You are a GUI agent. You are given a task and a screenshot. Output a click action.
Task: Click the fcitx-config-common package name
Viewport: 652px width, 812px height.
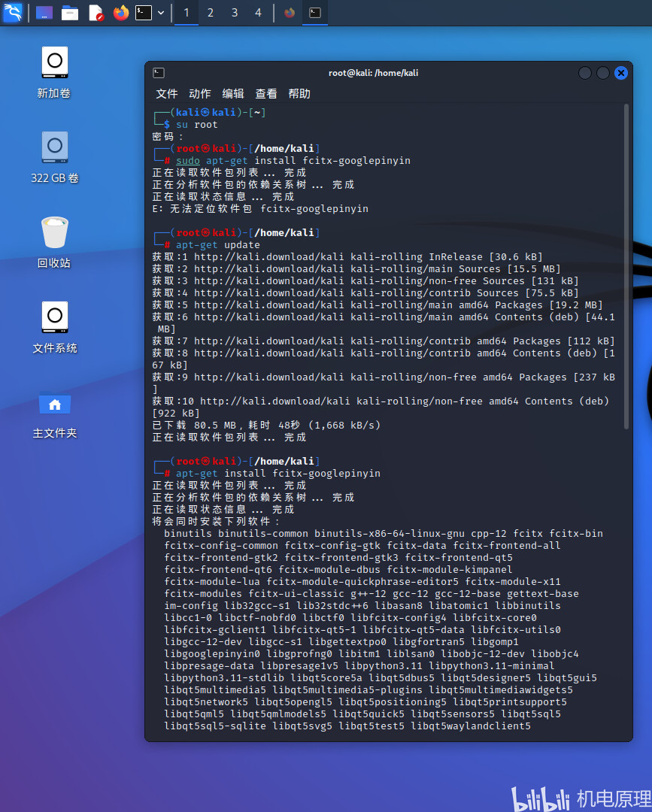221,546
